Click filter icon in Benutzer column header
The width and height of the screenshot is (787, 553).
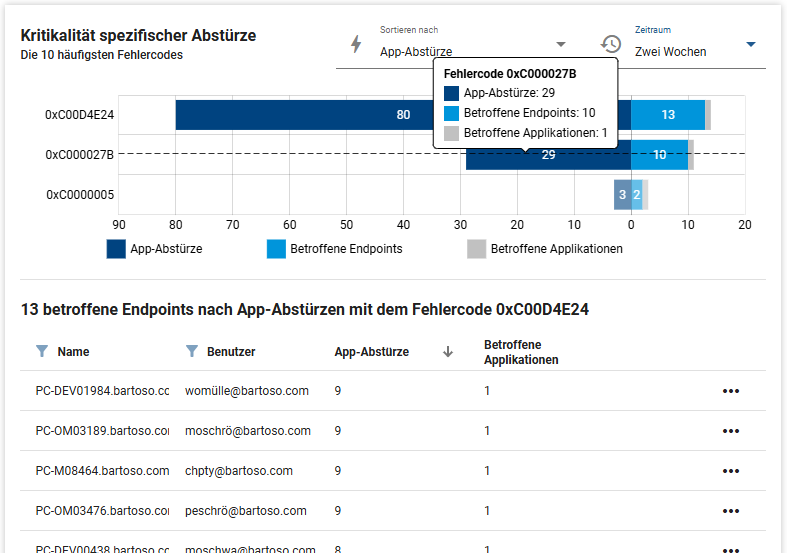pos(191,351)
